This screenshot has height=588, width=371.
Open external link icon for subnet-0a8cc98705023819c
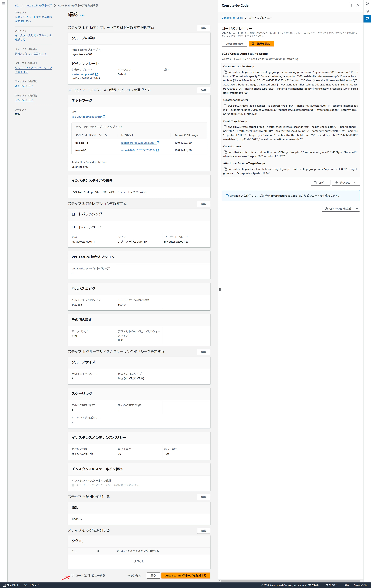coord(158,150)
